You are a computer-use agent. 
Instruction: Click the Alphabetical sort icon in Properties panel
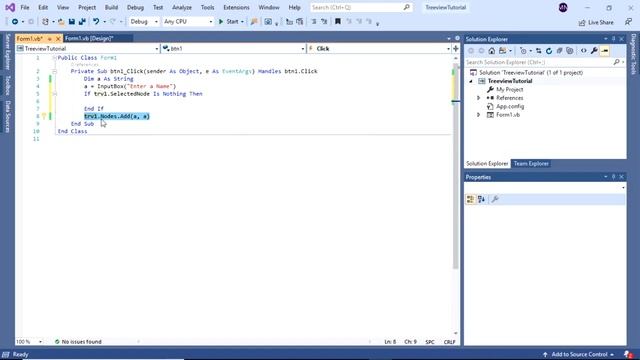click(x=481, y=199)
